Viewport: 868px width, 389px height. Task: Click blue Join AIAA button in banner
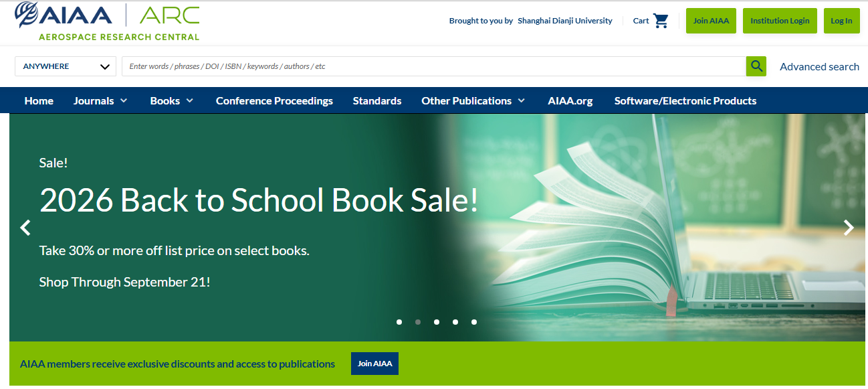374,364
